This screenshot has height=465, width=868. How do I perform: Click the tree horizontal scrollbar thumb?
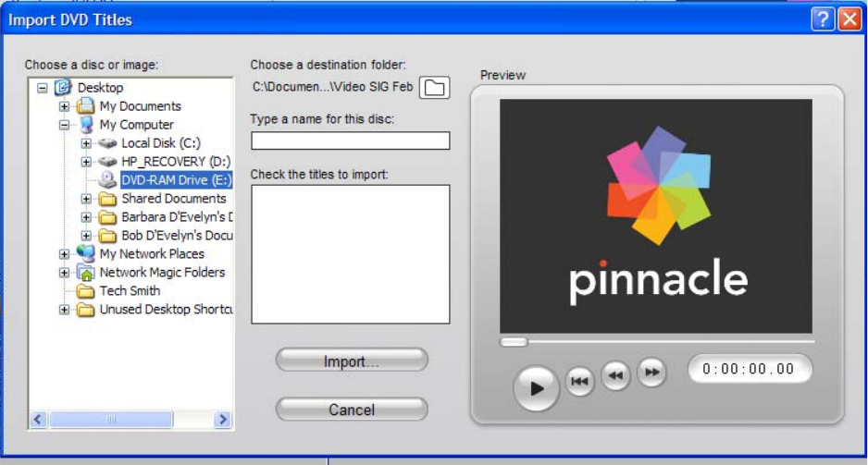coord(111,420)
